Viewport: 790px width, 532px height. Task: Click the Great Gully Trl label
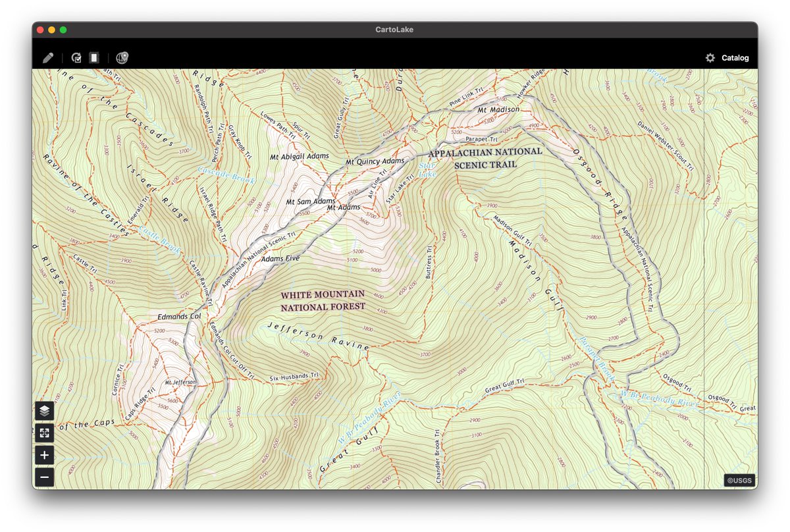tap(340, 117)
